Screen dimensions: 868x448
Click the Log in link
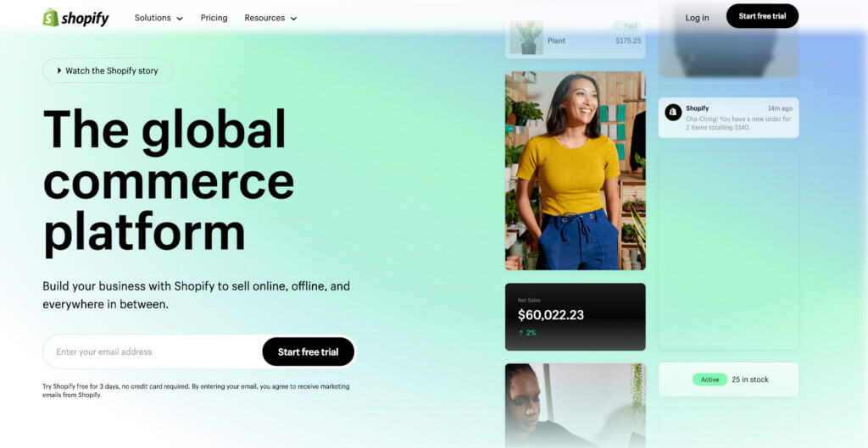[x=697, y=18]
